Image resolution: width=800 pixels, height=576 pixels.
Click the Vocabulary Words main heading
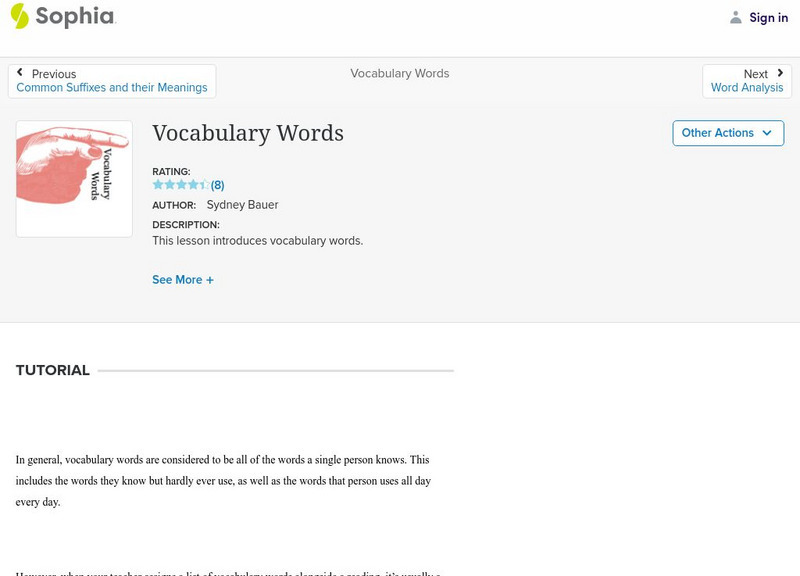pyautogui.click(x=248, y=133)
